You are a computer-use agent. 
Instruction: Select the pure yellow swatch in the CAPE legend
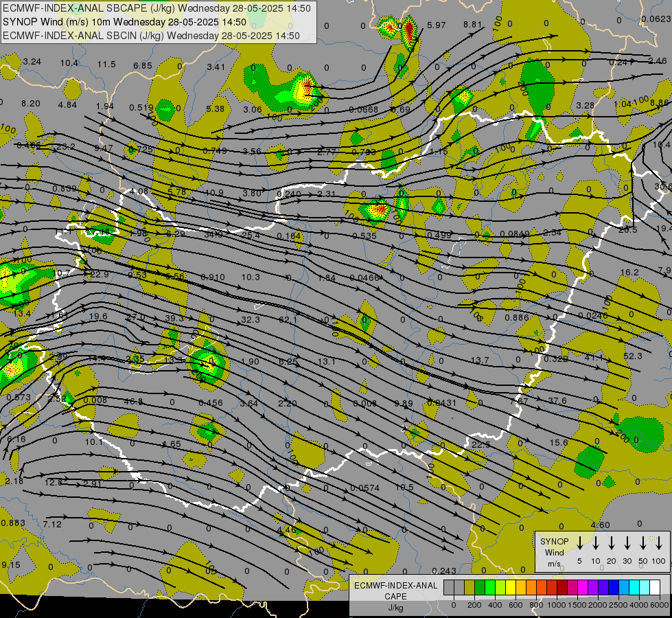click(511, 588)
